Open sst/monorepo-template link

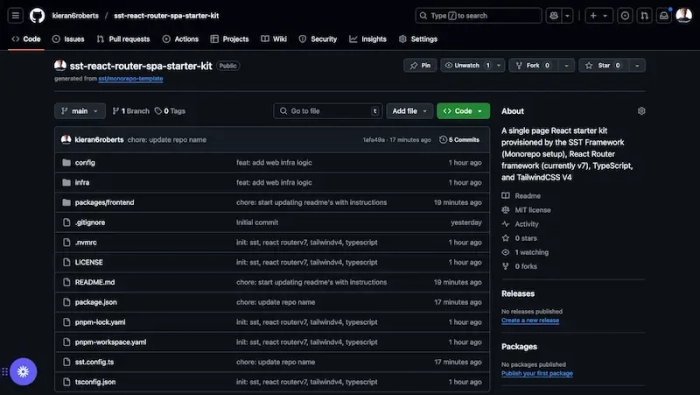coord(130,79)
